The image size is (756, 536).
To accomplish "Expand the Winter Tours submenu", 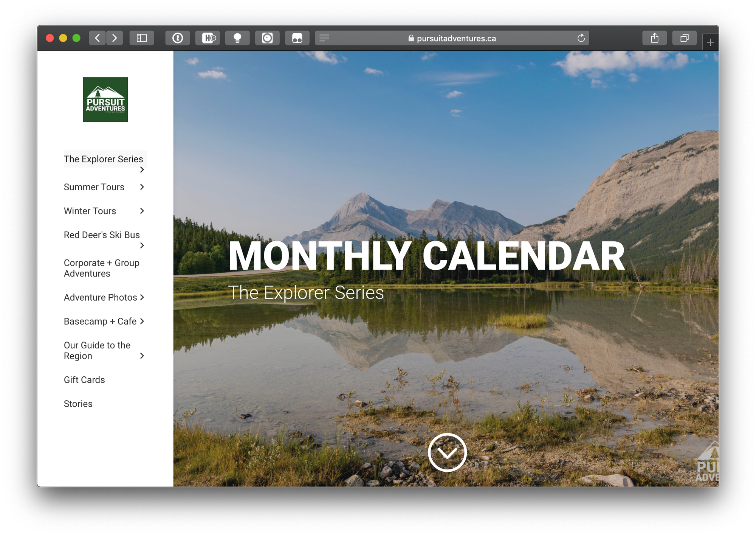I will pos(142,211).
